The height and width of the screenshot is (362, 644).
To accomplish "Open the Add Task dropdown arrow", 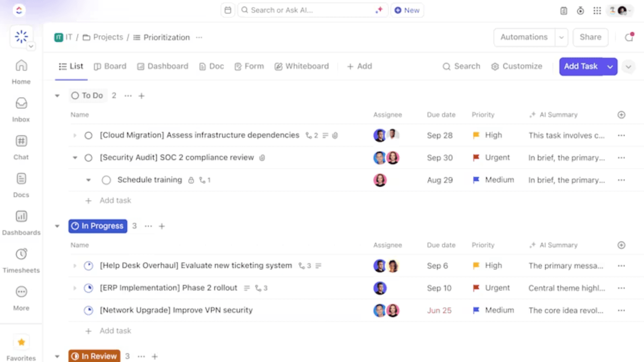I will [x=610, y=67].
